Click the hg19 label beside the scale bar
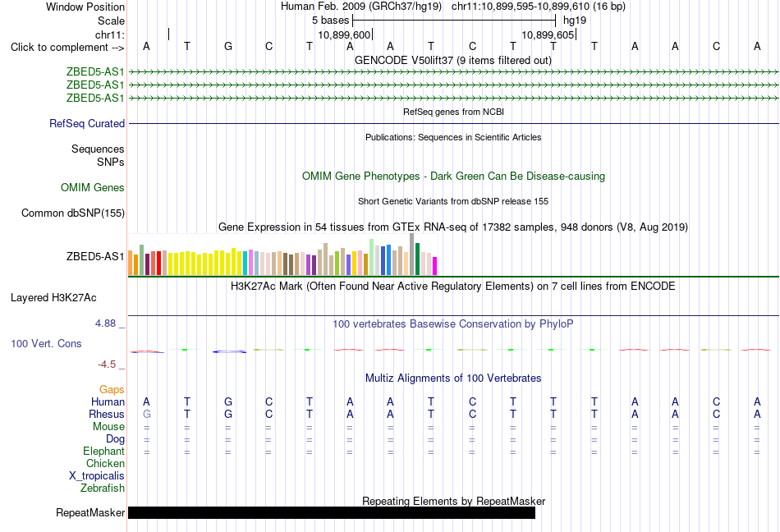The height and width of the screenshot is (532, 780). point(575,21)
